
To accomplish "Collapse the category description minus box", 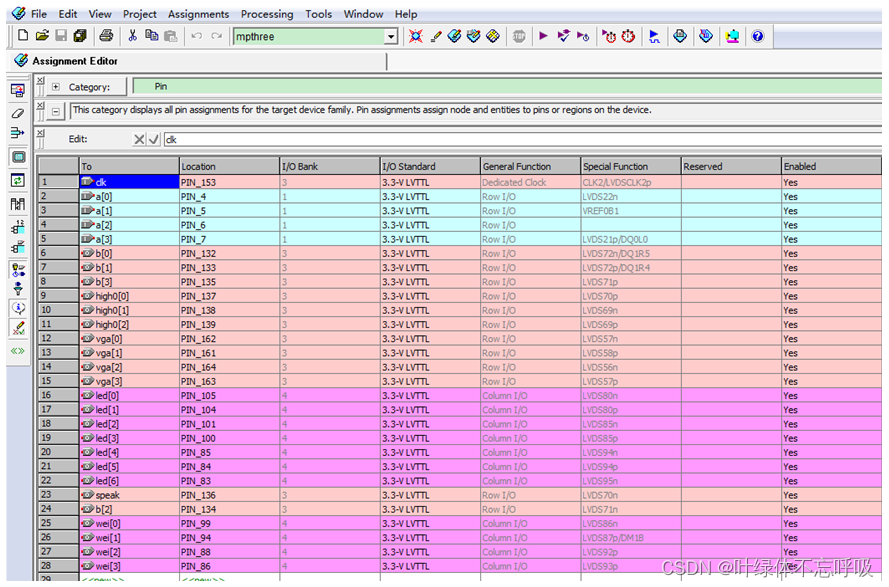I will coord(55,111).
